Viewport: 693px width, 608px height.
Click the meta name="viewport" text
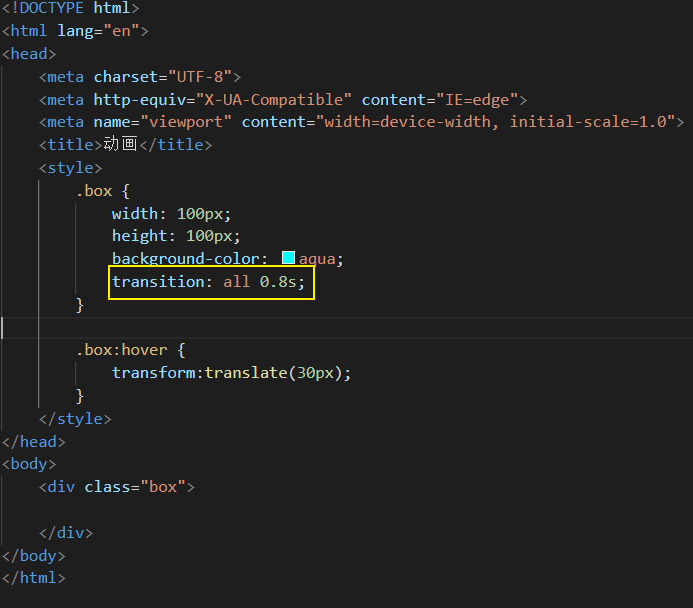(x=135, y=122)
